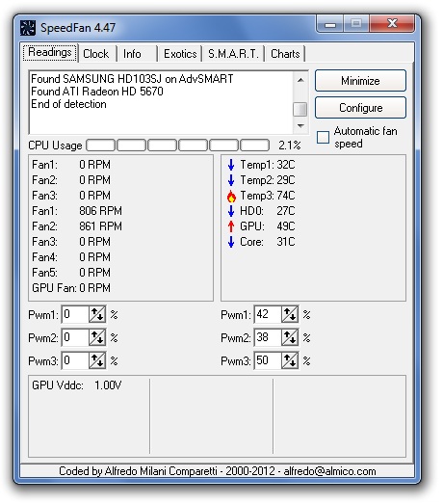
Task: Click the SpeedFan fan icon in title bar
Action: (28, 28)
